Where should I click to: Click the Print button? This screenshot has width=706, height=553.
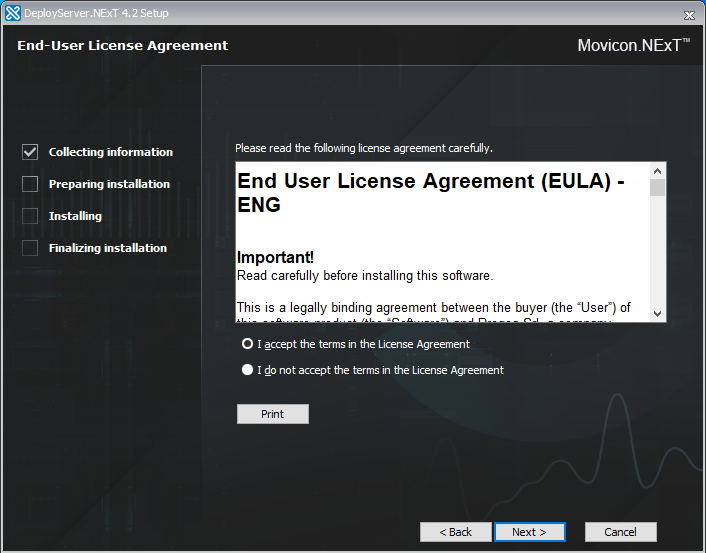coord(273,414)
